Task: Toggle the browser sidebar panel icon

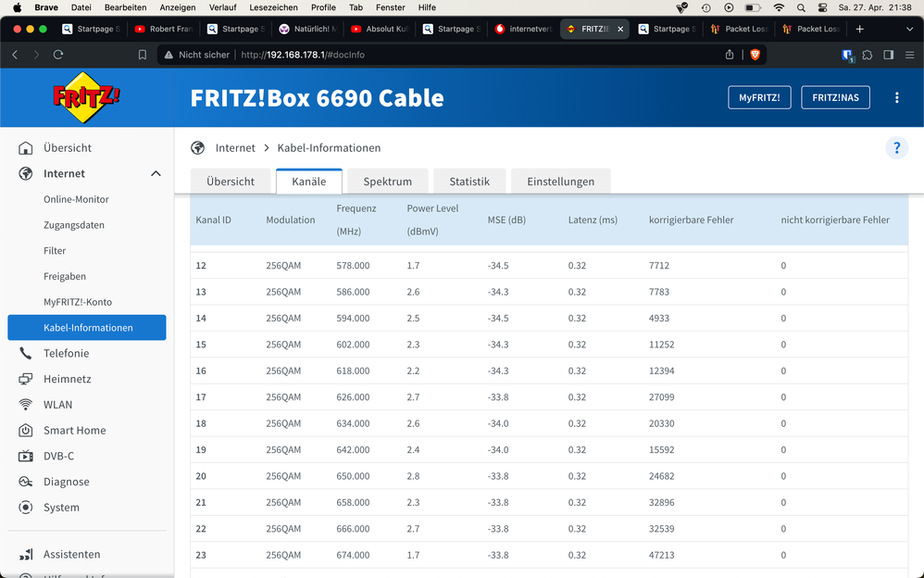Action: point(889,55)
